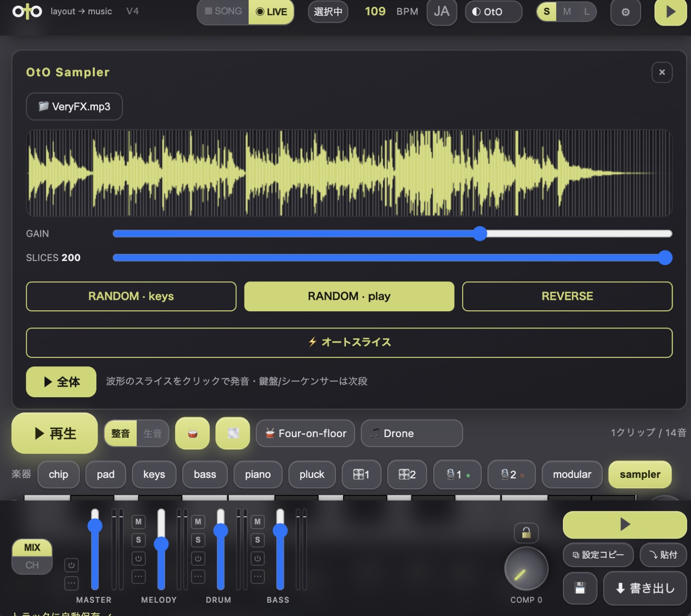Select the pluck instrument tab

pos(312,475)
